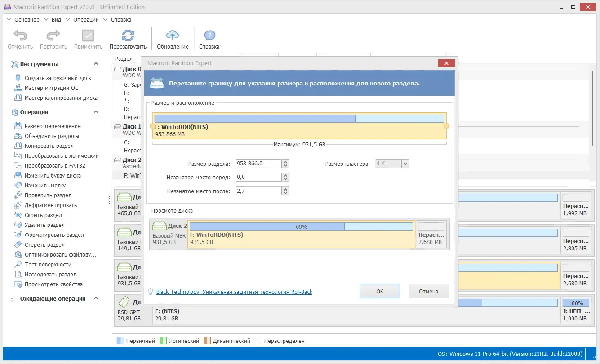Run Проверить раздел operation
The image size is (600, 364).
(48, 195)
